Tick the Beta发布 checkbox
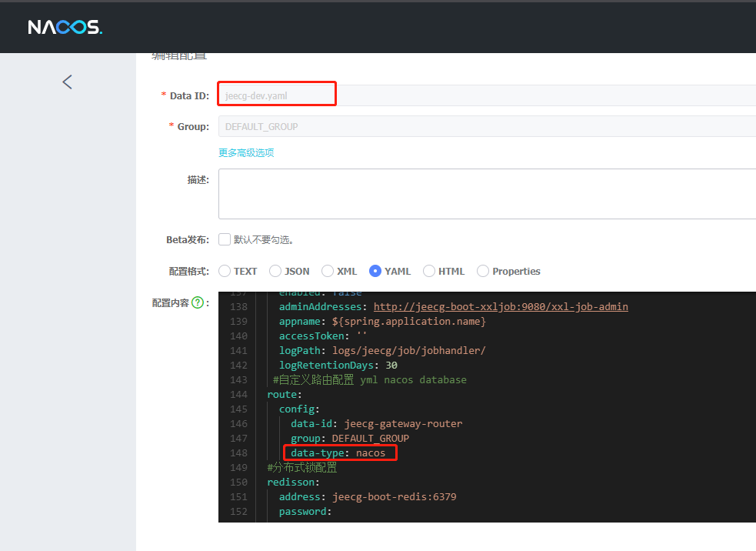756x551 pixels. [225, 239]
